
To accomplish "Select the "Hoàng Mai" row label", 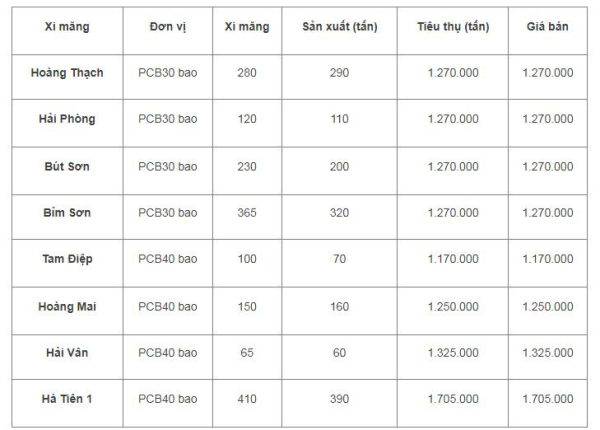I will coord(68,305).
